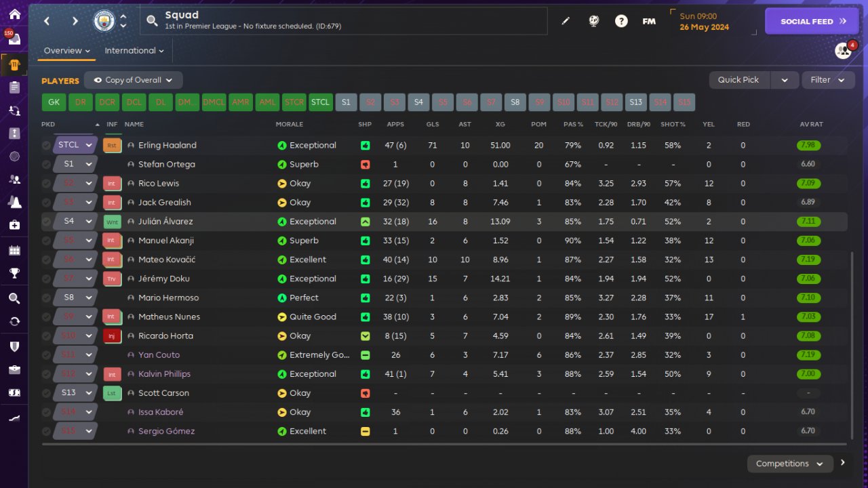Open the Training cone icon
The image size is (868, 488).
pos(14,202)
